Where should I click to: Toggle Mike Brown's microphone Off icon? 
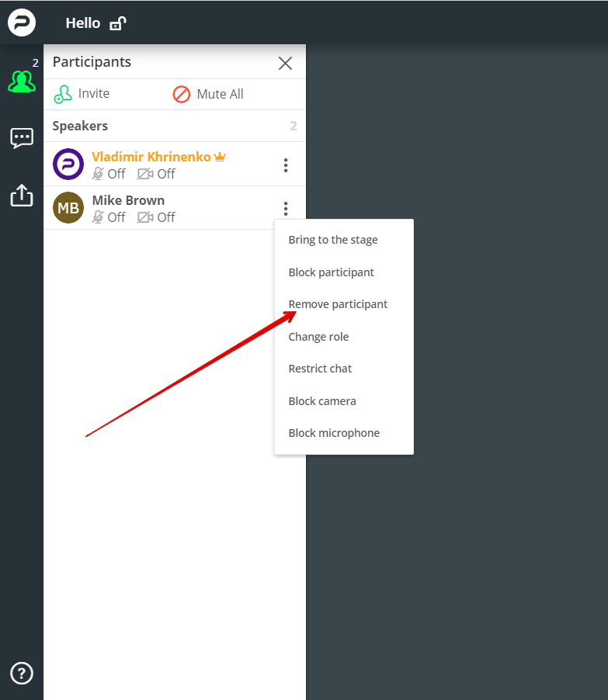pyautogui.click(x=98, y=217)
